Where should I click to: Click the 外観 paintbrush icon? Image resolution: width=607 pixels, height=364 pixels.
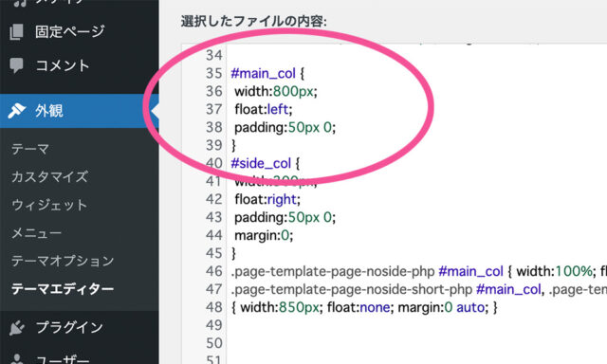16,111
